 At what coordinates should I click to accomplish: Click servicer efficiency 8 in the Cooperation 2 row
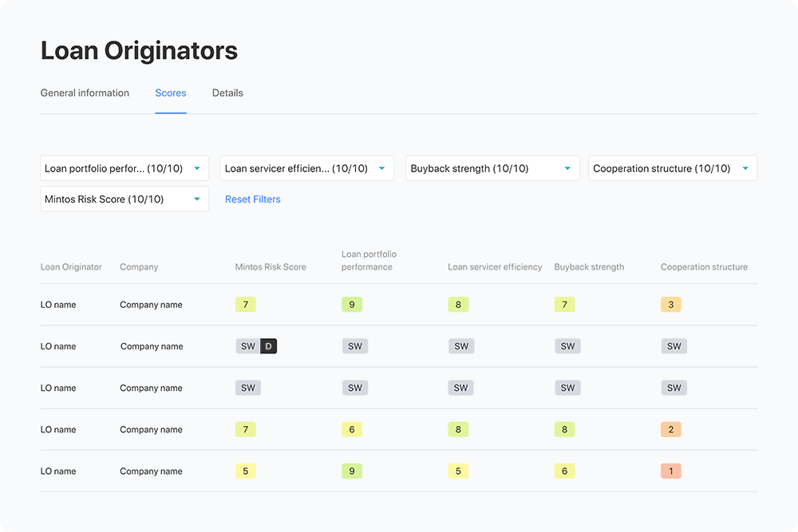458,430
